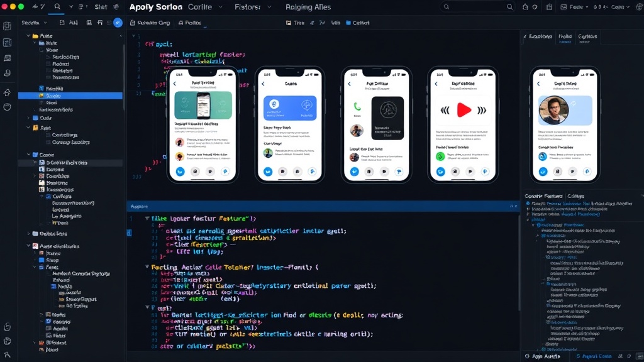Open the Cotnitr Festiurs tab in the lower-right panel
The image size is (644, 362).
(543, 196)
